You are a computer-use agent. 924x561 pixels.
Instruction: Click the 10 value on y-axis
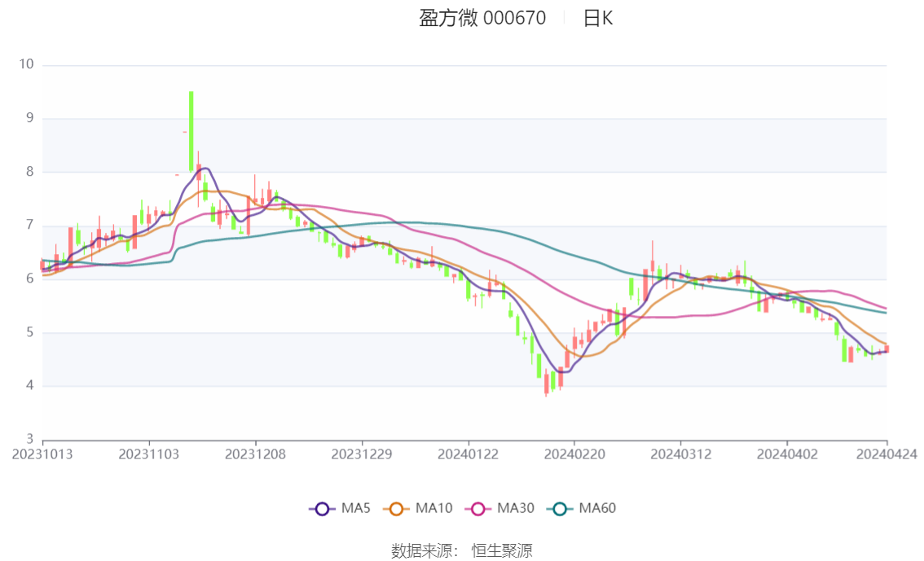(27, 64)
